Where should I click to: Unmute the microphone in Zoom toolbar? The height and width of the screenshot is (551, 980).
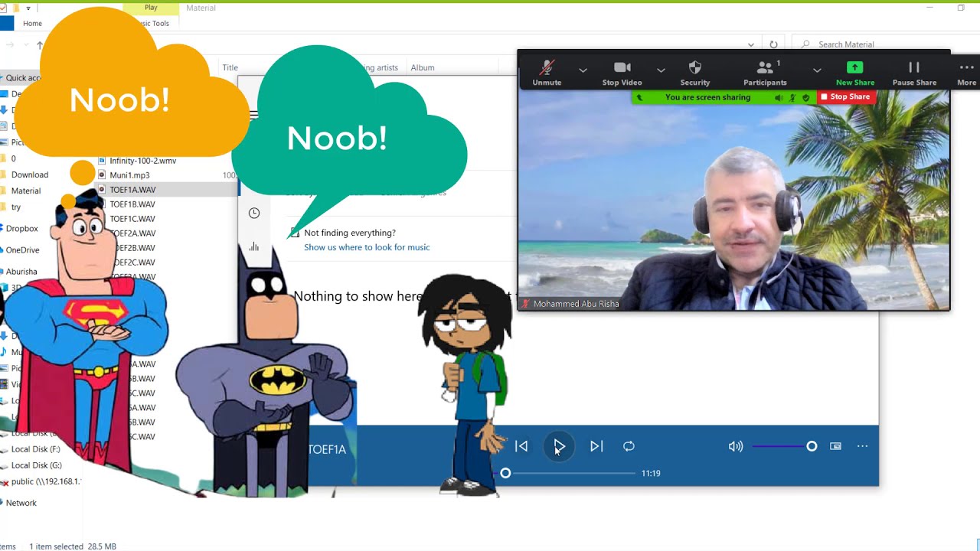coord(547,73)
